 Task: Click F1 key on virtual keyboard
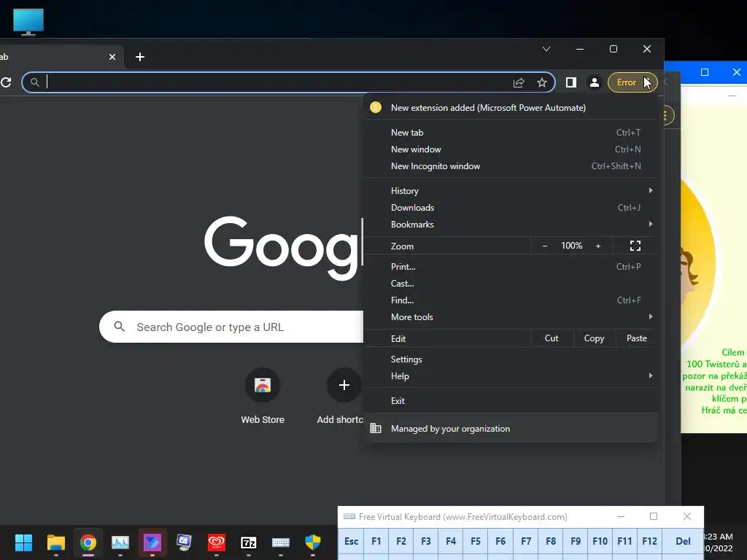coord(376,542)
